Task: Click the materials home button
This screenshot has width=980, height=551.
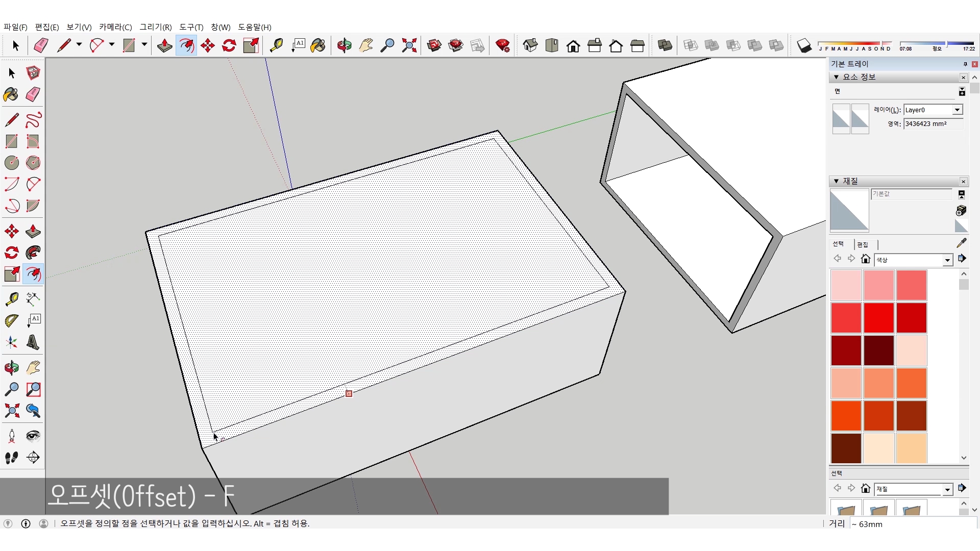Action: click(865, 259)
